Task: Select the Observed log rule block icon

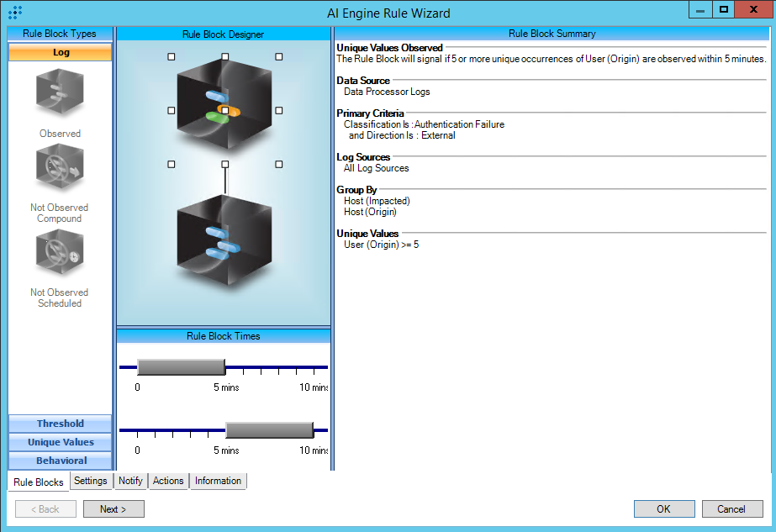Action: pyautogui.click(x=60, y=92)
